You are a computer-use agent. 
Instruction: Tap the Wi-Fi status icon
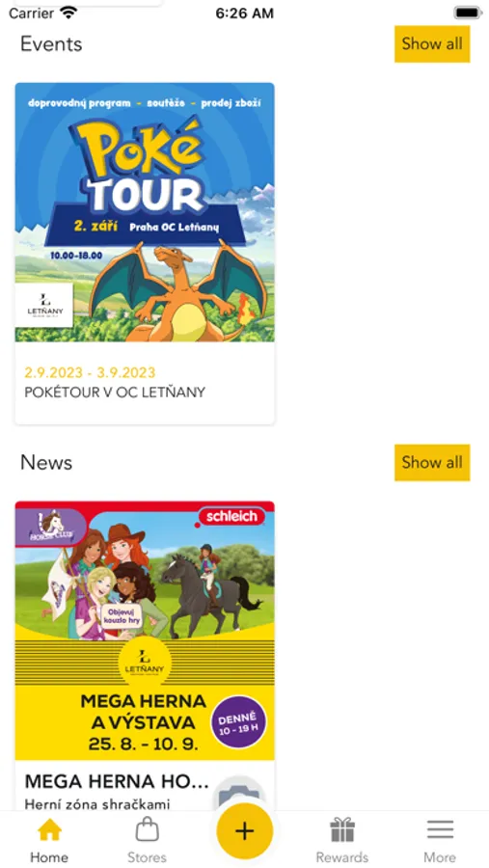(69, 13)
